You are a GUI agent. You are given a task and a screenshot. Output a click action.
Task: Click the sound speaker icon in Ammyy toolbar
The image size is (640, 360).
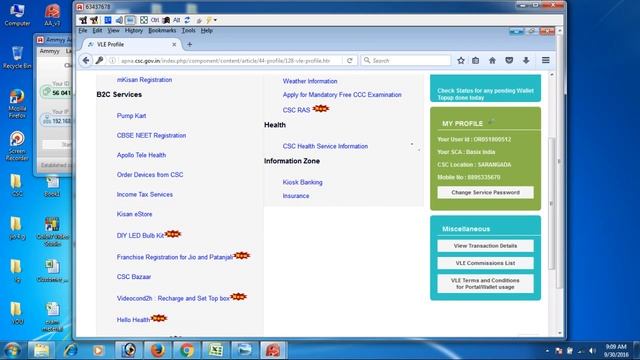[119, 20]
